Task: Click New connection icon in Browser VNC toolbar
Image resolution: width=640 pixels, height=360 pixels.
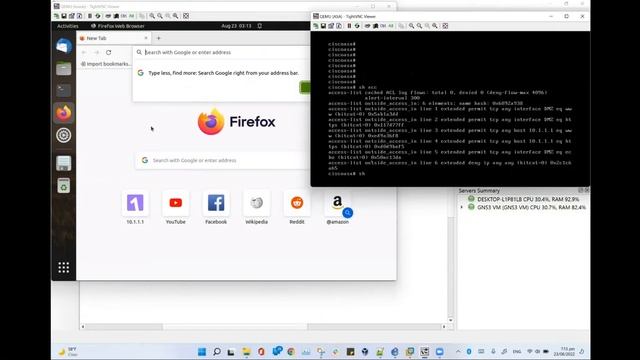Action: coord(56,16)
